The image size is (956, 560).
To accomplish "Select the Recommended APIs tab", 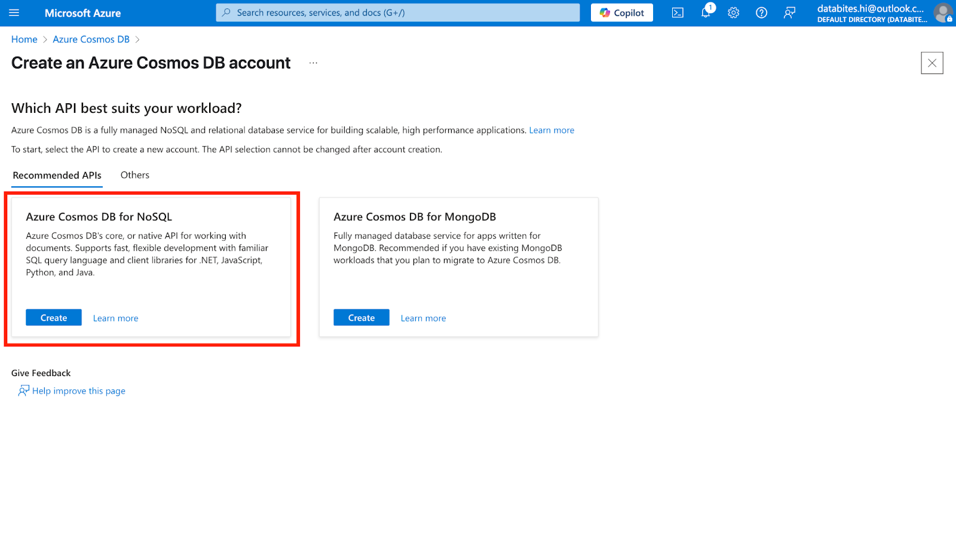I will pos(57,176).
